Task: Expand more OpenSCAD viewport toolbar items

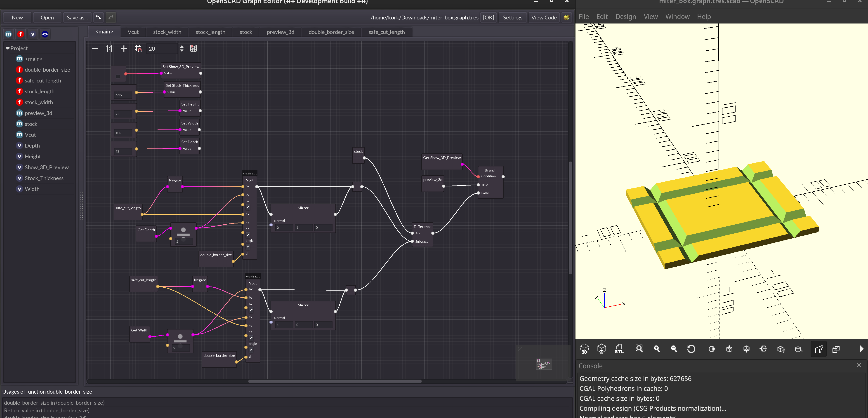Action: point(861,349)
